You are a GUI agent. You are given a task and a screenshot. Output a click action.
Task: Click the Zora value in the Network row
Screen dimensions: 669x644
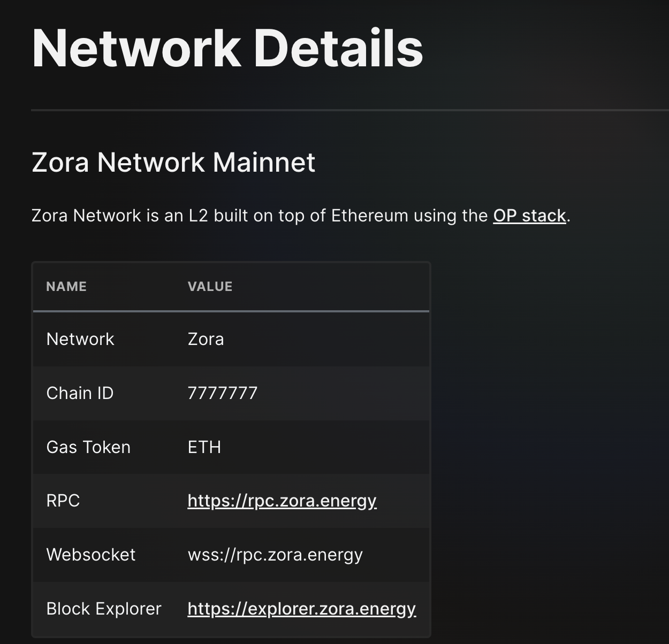[206, 339]
